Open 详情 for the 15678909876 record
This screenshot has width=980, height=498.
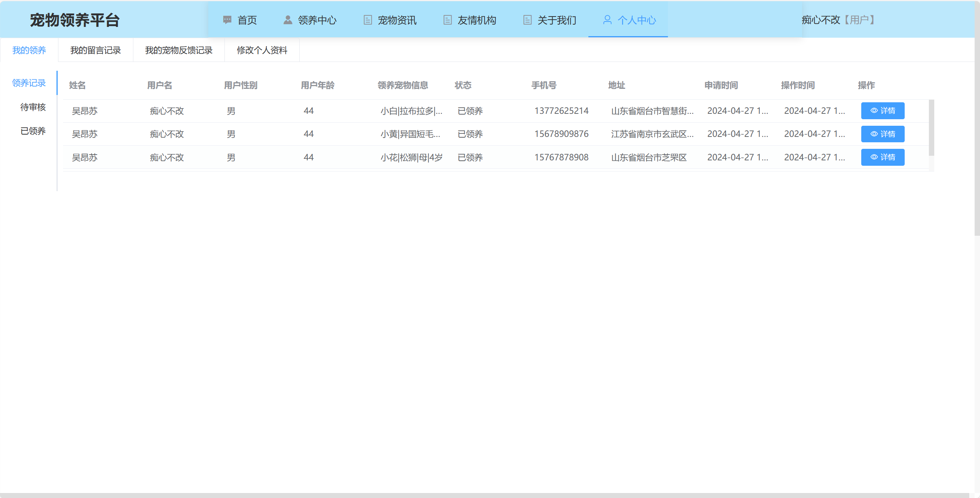click(x=882, y=134)
